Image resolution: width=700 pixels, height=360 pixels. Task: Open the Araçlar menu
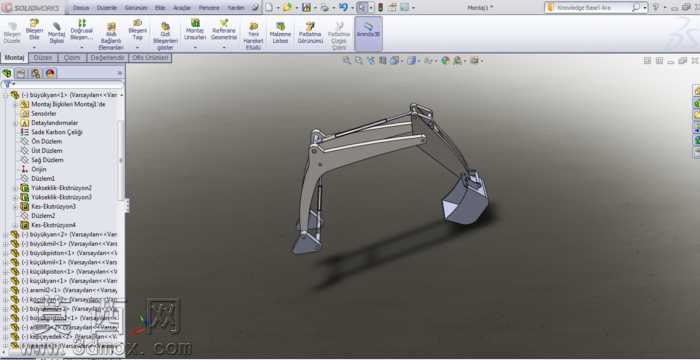pyautogui.click(x=182, y=8)
